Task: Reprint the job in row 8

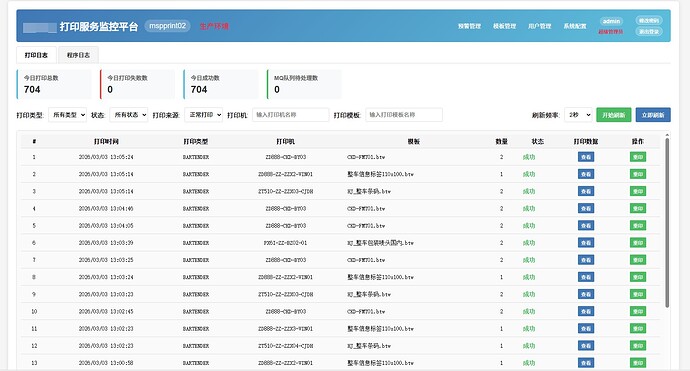Action: coord(638,277)
